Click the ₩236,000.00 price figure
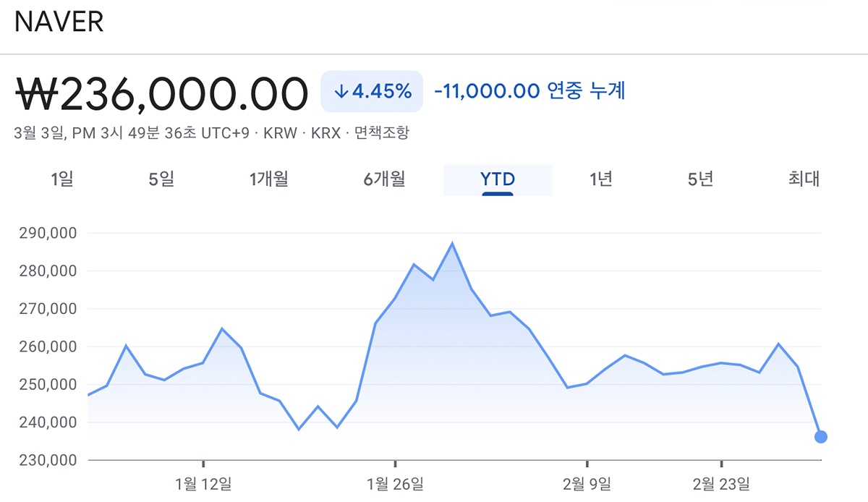868x502 pixels. [162, 93]
